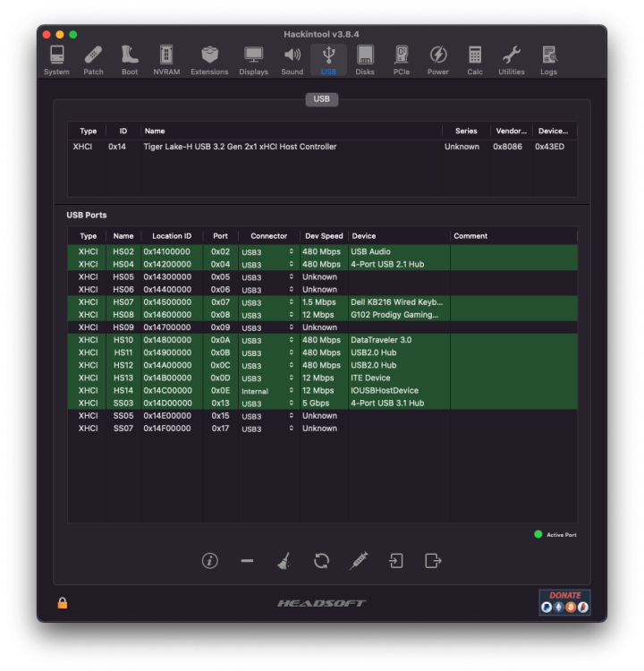Select the Tiger Lake-H xHCI Host Controller row
644x671 pixels.
click(x=322, y=147)
